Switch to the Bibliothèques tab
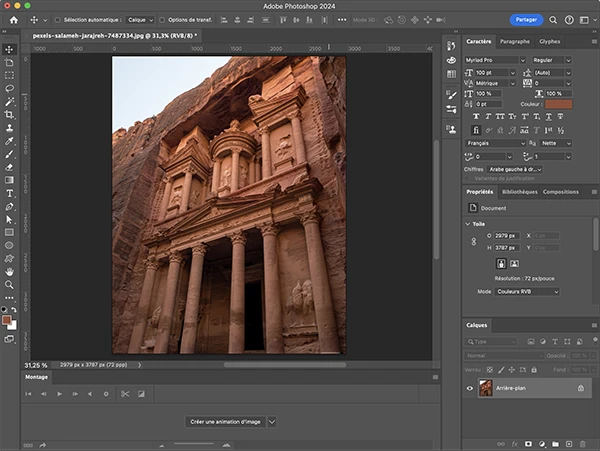 tap(520, 192)
